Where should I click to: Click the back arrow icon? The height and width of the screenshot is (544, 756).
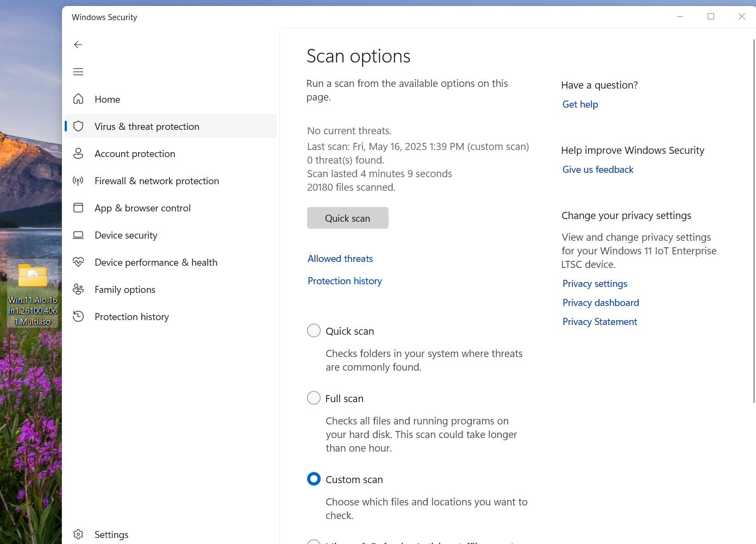pyautogui.click(x=78, y=45)
